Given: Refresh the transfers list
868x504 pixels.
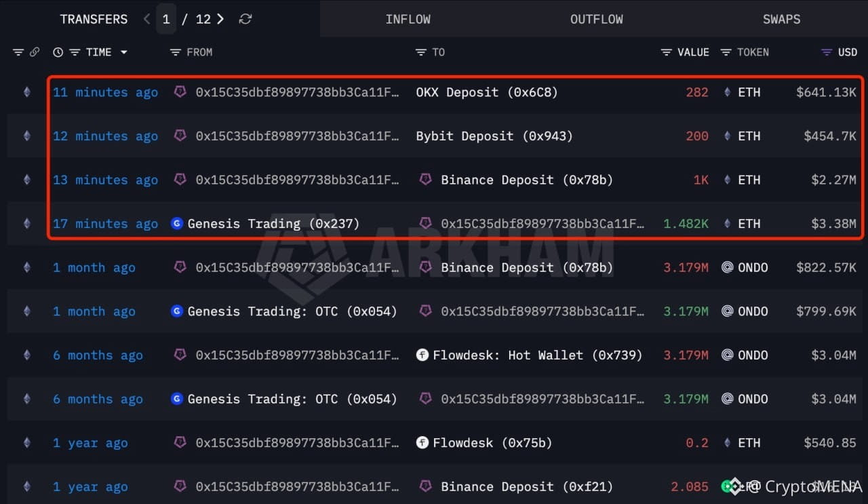Looking at the screenshot, I should tap(245, 19).
